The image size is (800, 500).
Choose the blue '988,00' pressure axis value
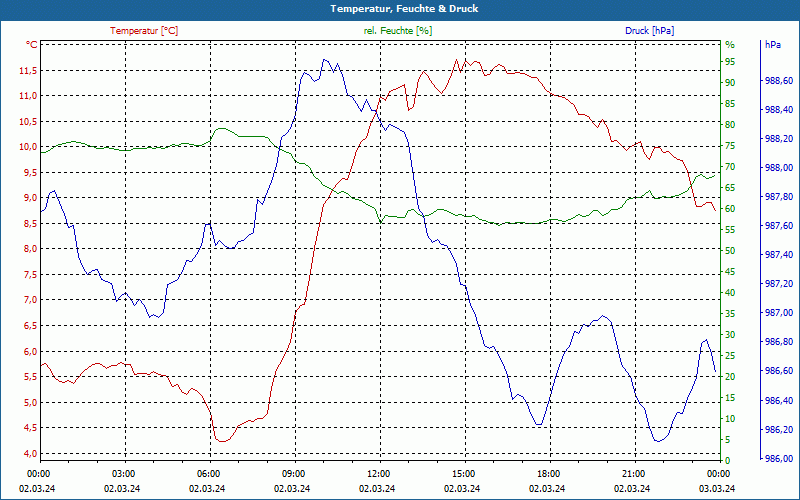click(779, 168)
